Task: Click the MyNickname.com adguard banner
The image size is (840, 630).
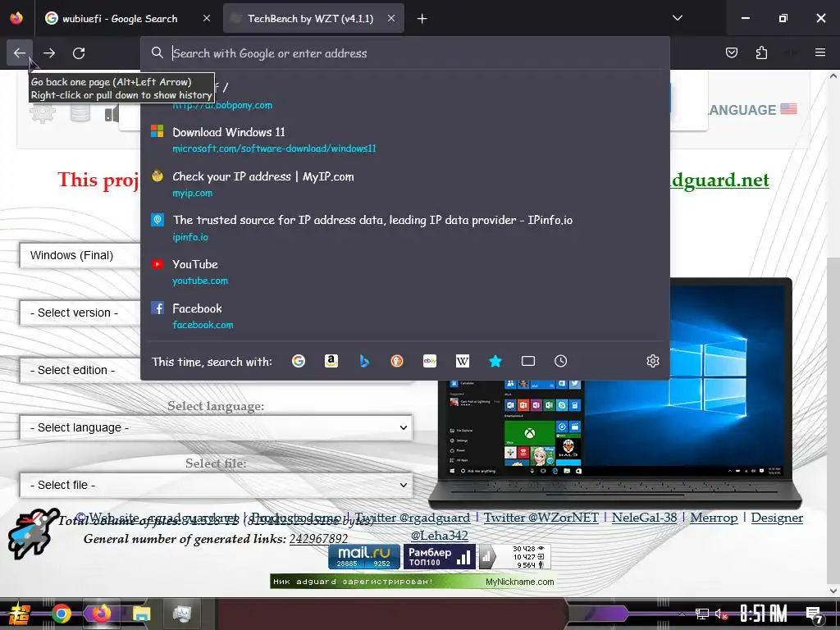Action: [x=413, y=582]
